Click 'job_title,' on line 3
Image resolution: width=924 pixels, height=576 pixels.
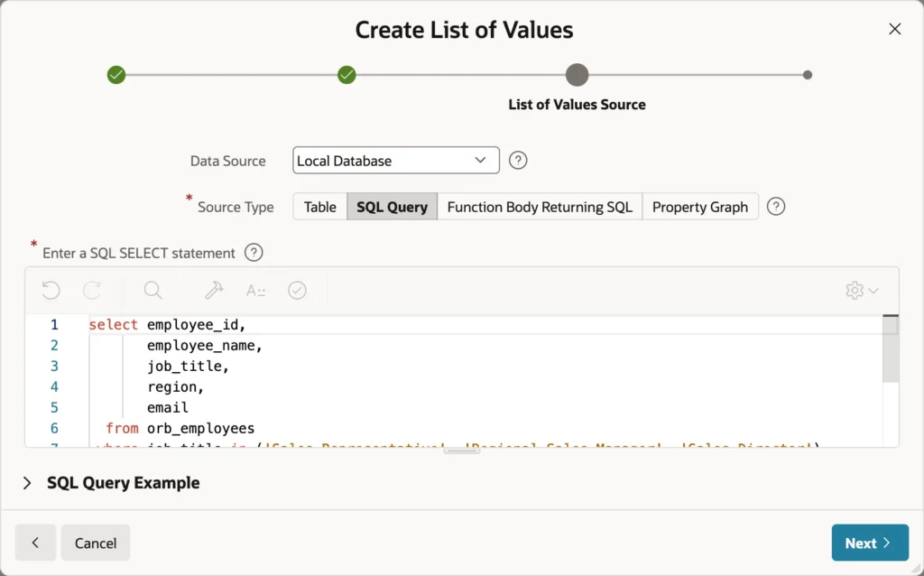pos(188,367)
